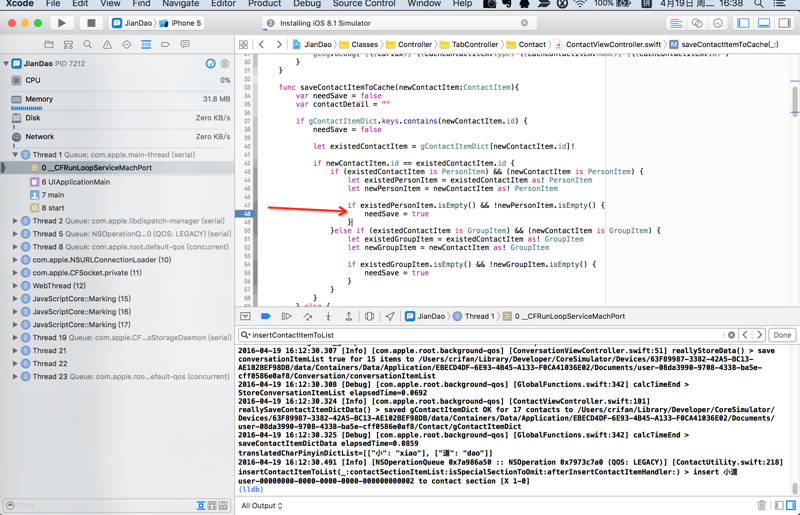Click the Run (play) button
The width and height of the screenshot is (800, 515).
(62, 23)
